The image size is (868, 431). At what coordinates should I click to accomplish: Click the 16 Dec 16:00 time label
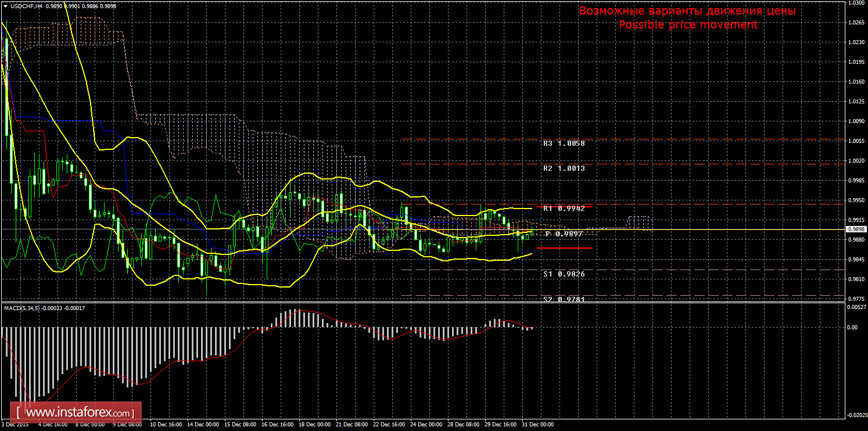pyautogui.click(x=277, y=425)
